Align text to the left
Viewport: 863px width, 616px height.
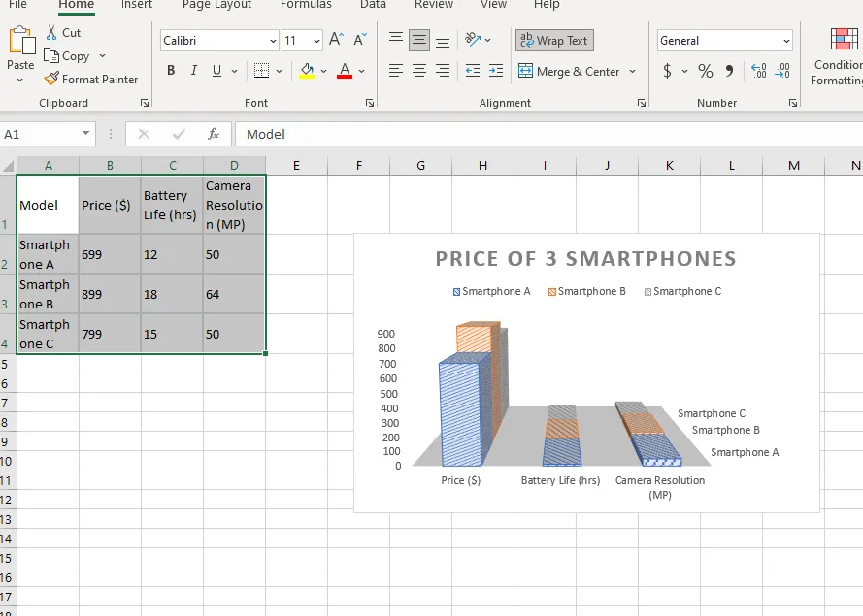pyautogui.click(x=396, y=71)
